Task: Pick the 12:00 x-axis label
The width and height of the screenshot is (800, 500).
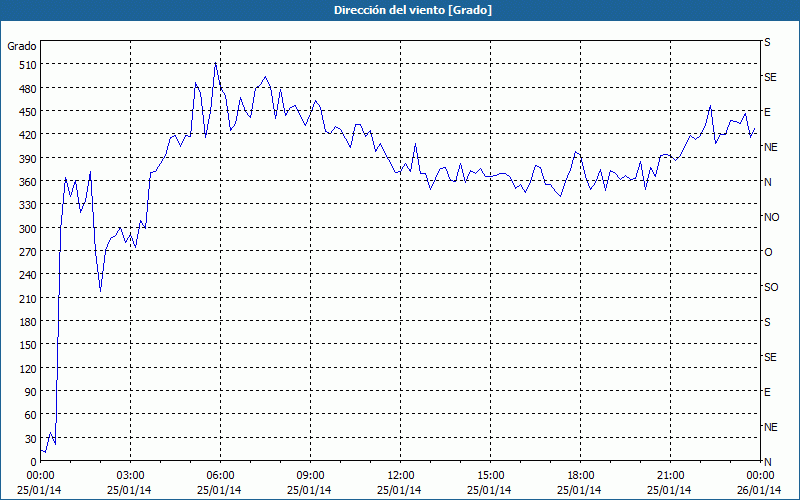Action: pos(401,476)
